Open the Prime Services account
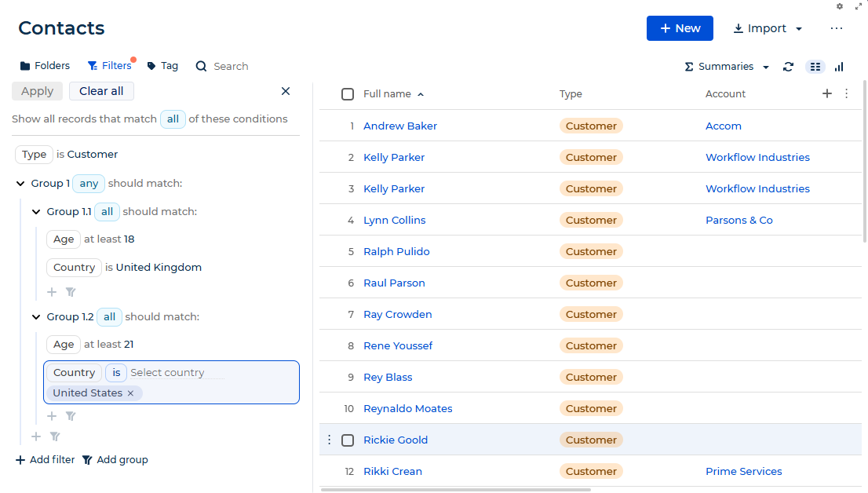Viewport: 868px width, 493px height. coord(743,472)
